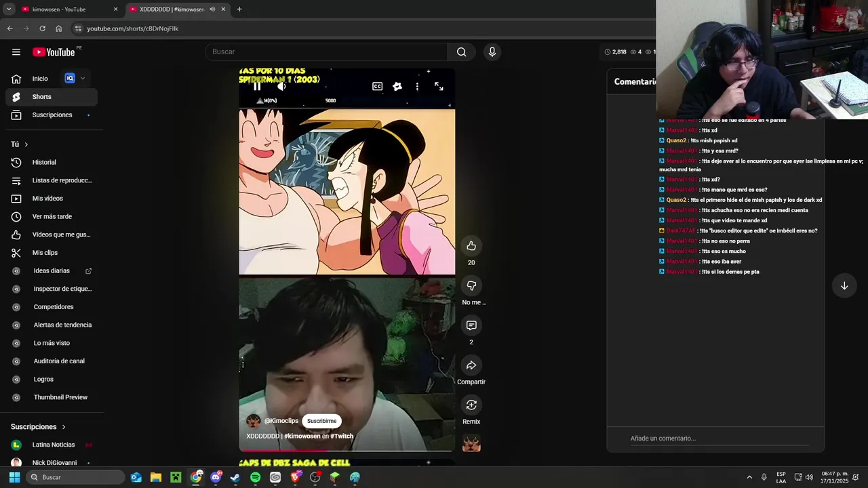
Task: Click the browser home button
Action: [59, 28]
